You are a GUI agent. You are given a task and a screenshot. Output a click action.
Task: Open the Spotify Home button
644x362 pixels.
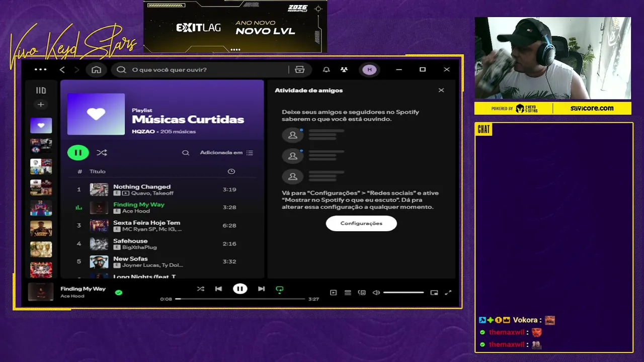point(96,69)
